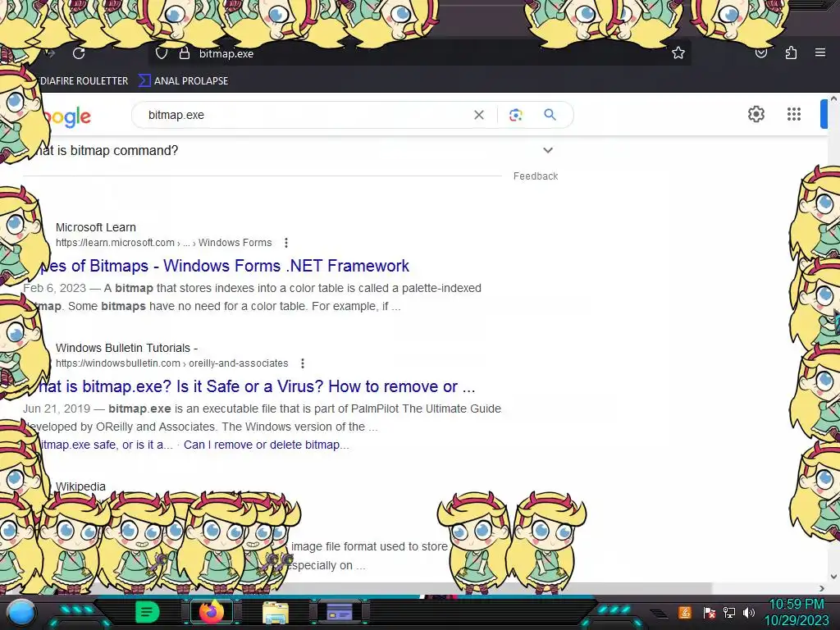Screen dimensions: 840x630
Task: Open 'bitmap.exe safe, or is it a' sitelink
Action: 106,445
